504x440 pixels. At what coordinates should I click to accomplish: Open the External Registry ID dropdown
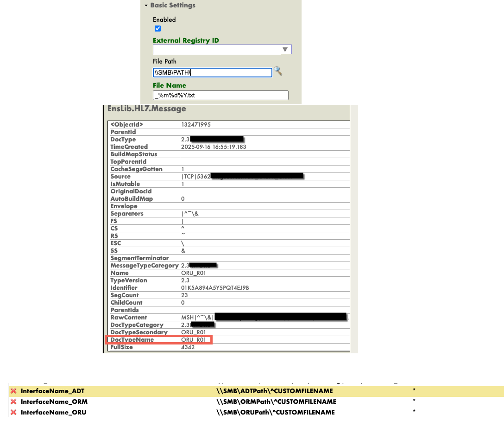tap(285, 50)
